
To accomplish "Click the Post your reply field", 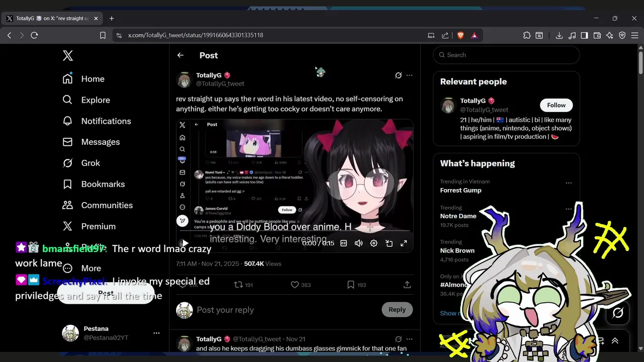I will [x=287, y=310].
